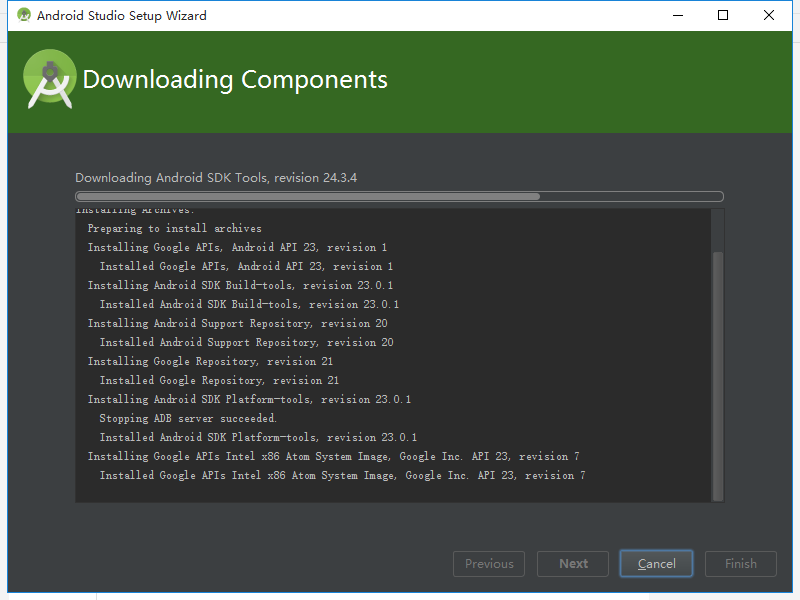Click 'Downloading Android SDK Tools, revision 24.3.4' label
Image resolution: width=800 pixels, height=600 pixels.
[216, 178]
